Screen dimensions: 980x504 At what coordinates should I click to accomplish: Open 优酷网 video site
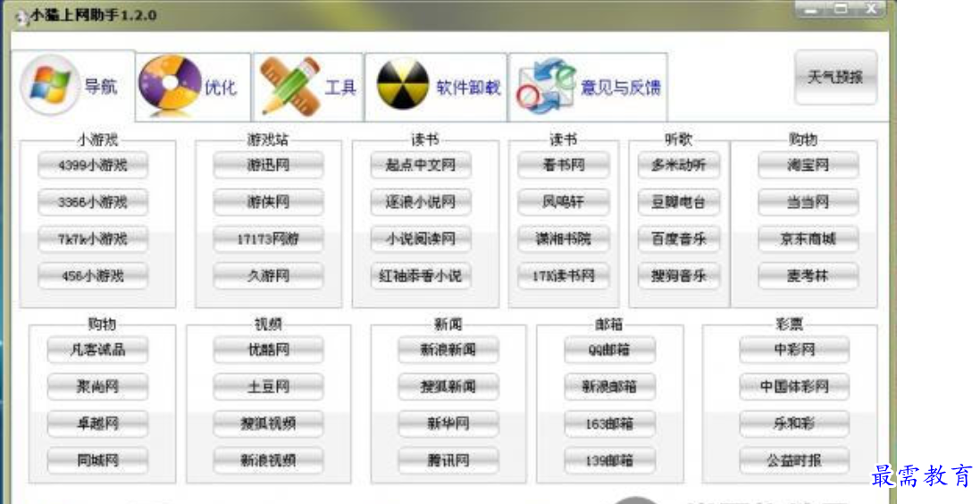(x=268, y=349)
